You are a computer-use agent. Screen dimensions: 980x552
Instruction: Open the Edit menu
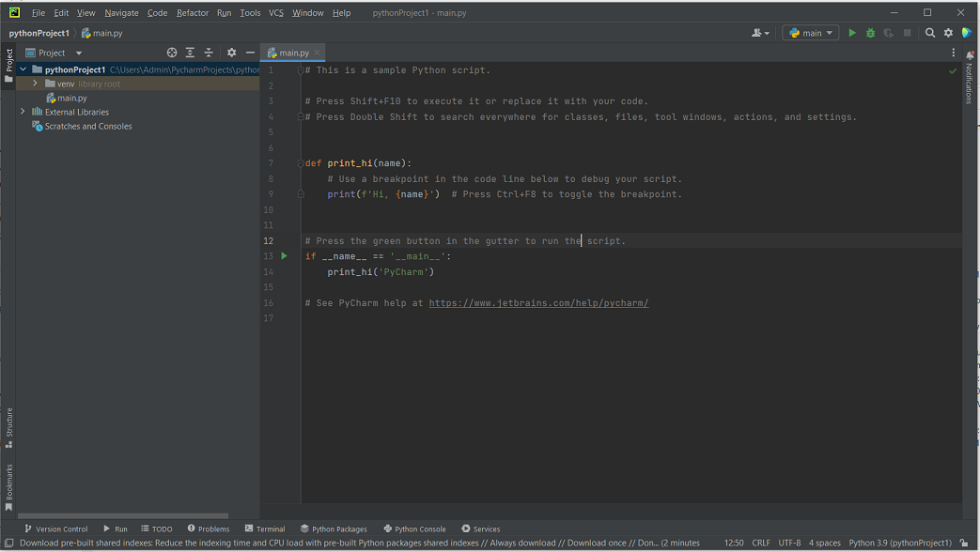tap(61, 13)
